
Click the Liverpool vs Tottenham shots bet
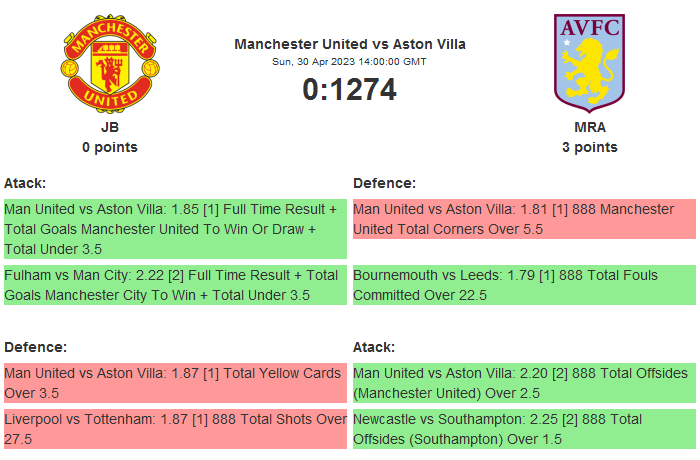pyautogui.click(x=175, y=429)
